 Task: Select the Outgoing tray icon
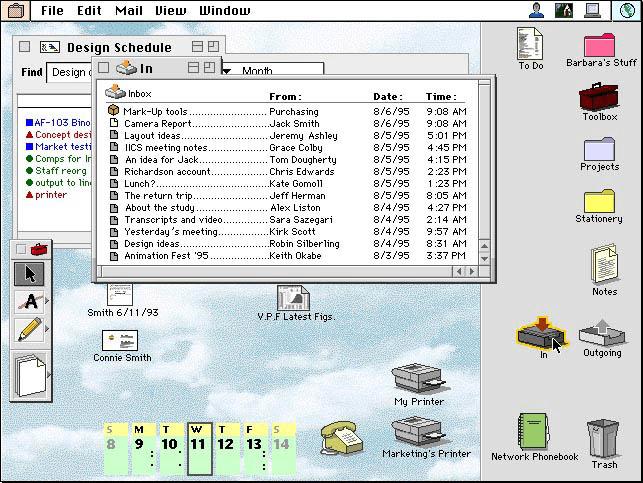coord(602,333)
